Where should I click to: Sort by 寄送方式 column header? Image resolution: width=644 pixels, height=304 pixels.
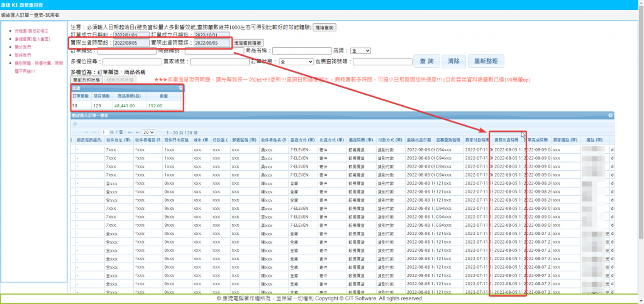pyautogui.click(x=298, y=140)
